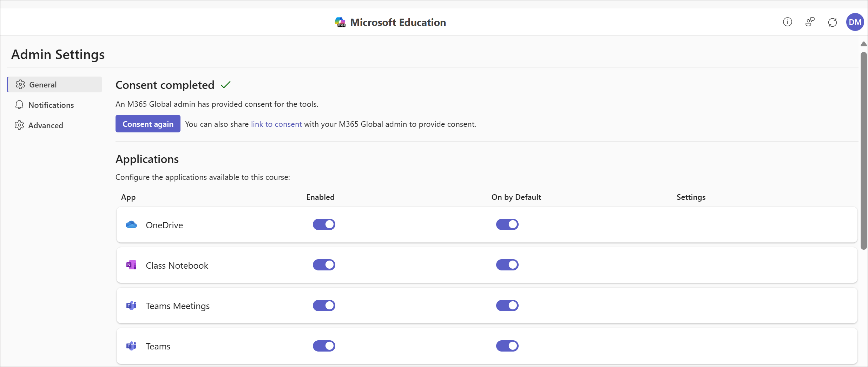The image size is (868, 367).
Task: Click the send feedback icon
Action: click(x=810, y=22)
